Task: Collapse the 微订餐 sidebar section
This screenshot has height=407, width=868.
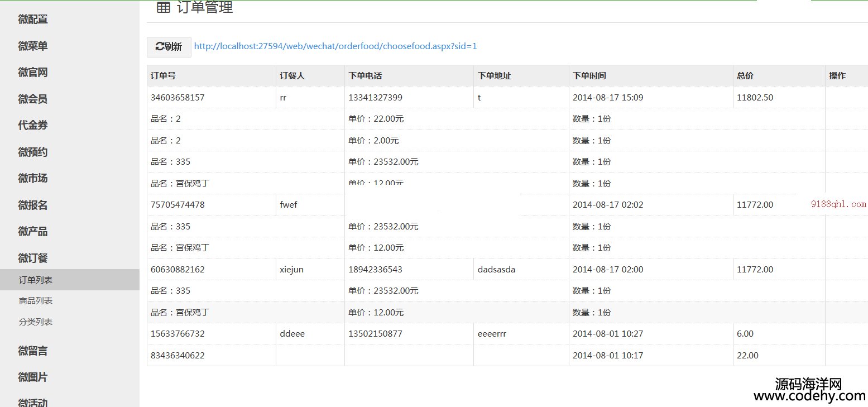Action: point(33,258)
